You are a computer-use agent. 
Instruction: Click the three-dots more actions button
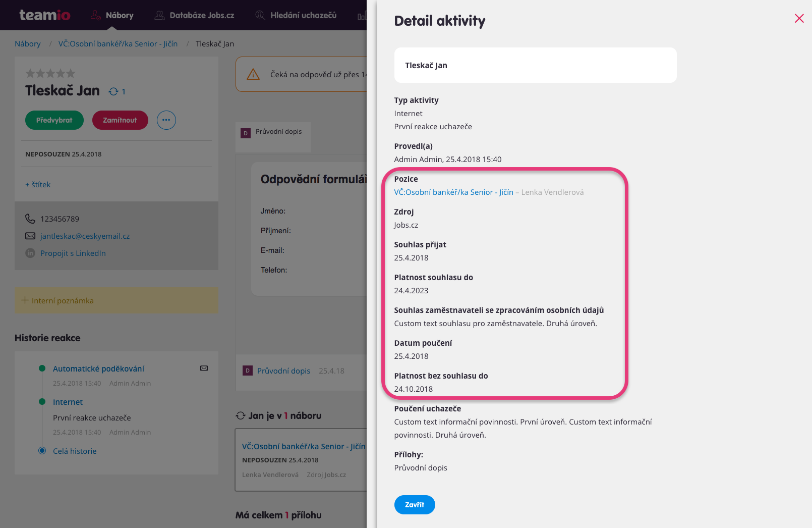[166, 120]
